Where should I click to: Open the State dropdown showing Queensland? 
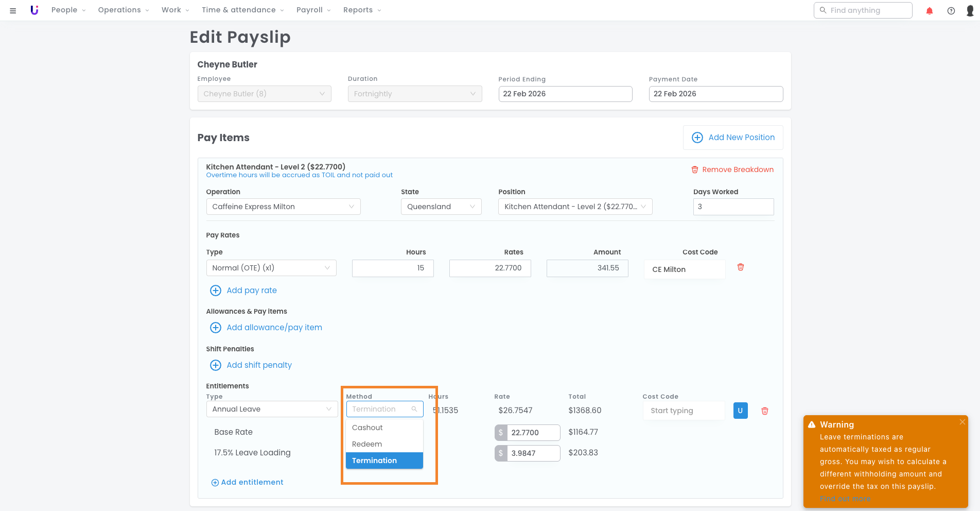[x=441, y=207]
